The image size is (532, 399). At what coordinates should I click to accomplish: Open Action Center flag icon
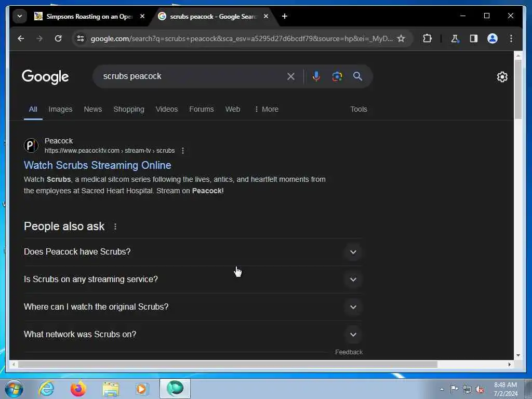[454, 389]
